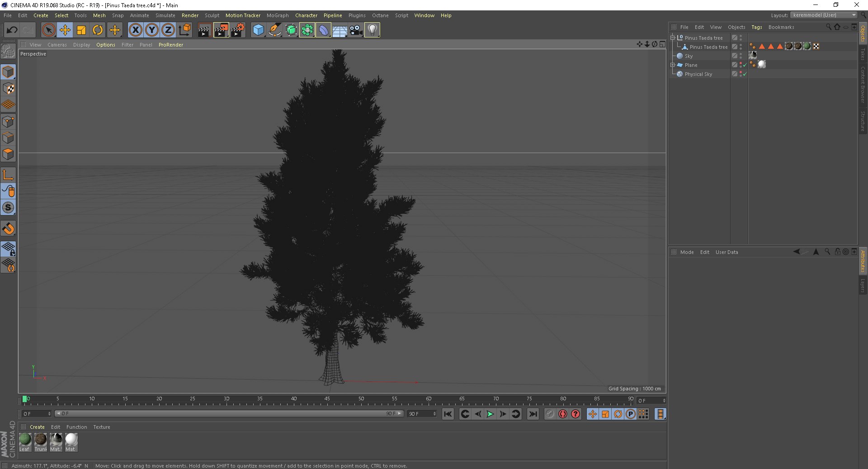
Task: Select the Trunk material swatch
Action: click(41, 442)
